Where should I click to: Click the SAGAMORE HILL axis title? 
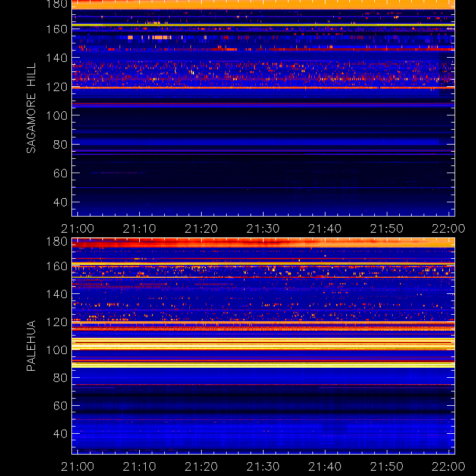click(x=32, y=108)
